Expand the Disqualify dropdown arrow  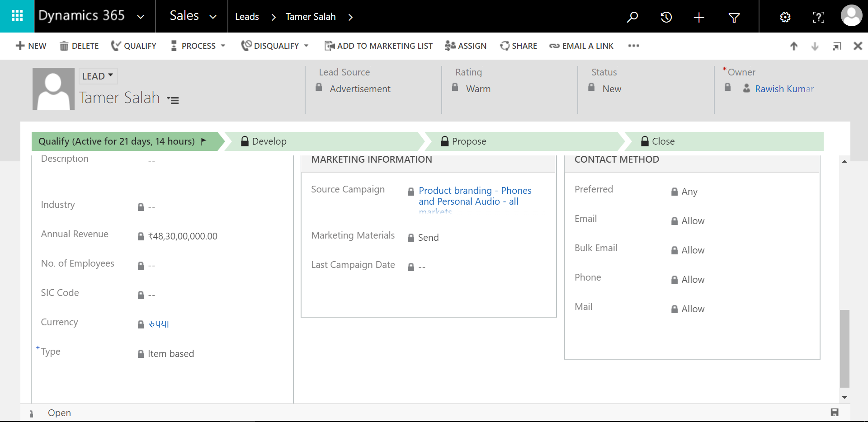pyautogui.click(x=306, y=46)
